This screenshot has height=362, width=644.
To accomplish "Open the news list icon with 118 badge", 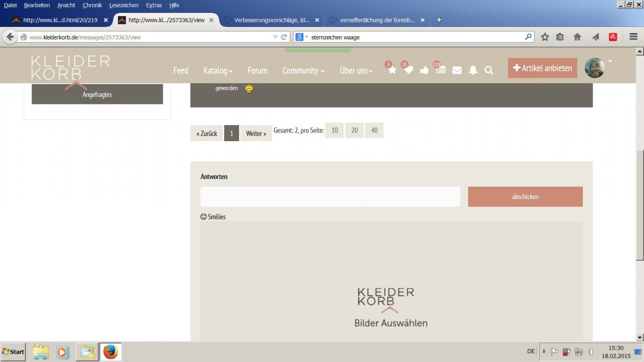I will [441, 70].
